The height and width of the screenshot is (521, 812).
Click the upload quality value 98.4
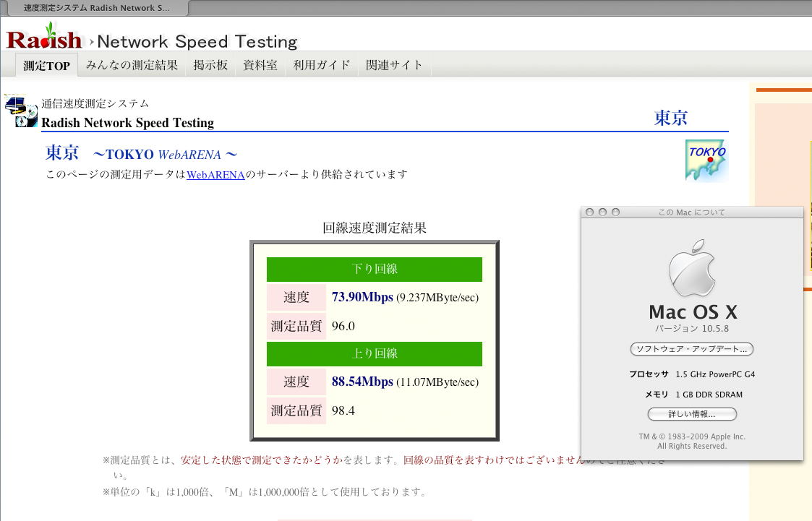(x=343, y=410)
